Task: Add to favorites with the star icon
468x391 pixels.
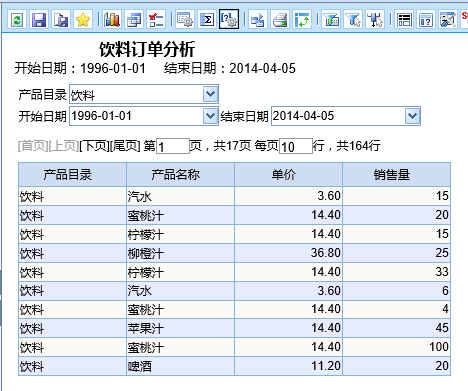Action: click(x=83, y=20)
